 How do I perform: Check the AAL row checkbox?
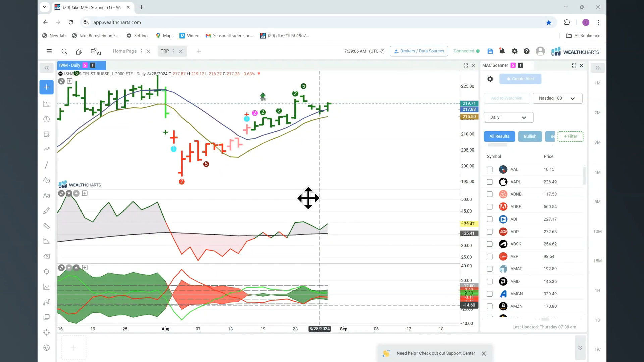click(490, 170)
